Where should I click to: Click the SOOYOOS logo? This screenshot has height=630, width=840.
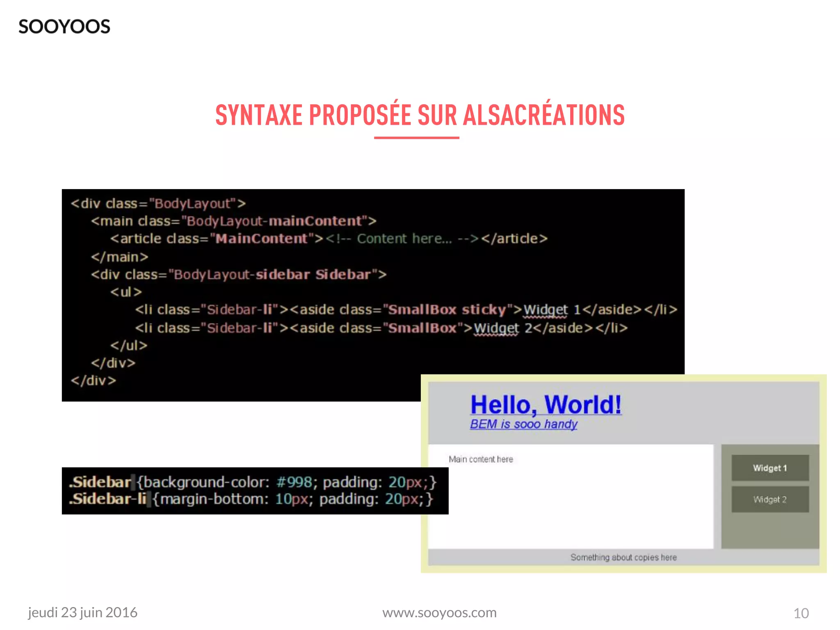pos(64,27)
